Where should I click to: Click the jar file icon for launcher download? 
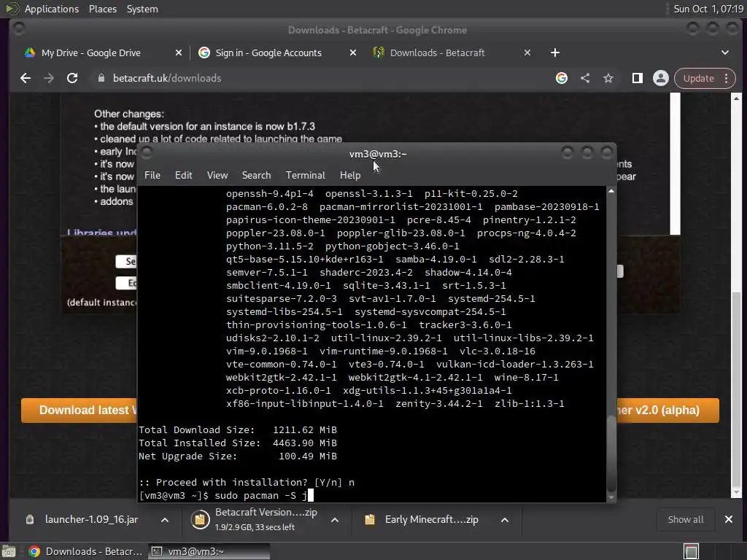coord(30,519)
